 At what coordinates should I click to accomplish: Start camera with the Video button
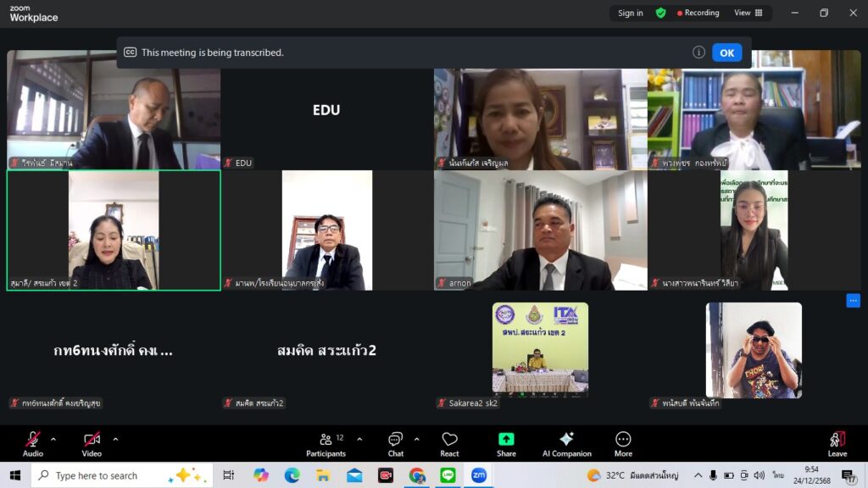tap(92, 444)
